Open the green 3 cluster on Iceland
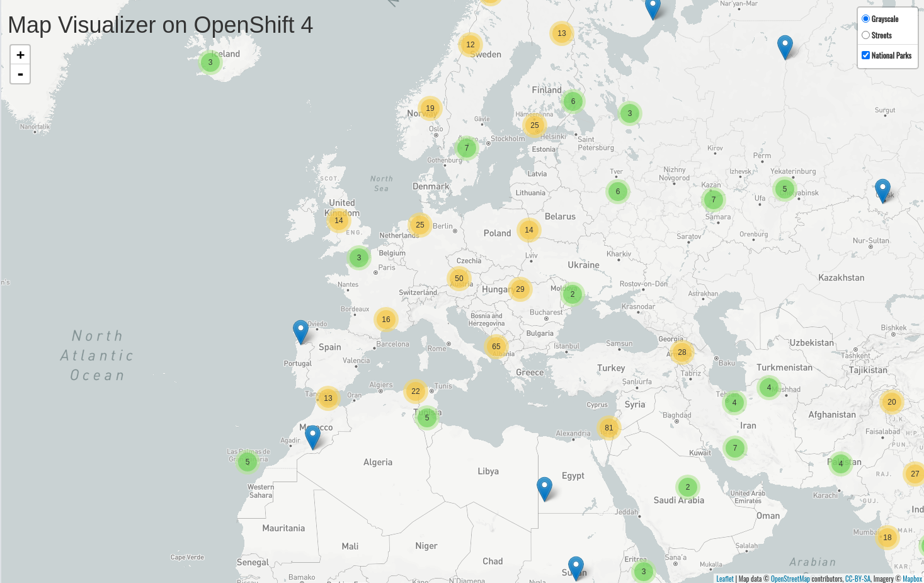Viewport: 924px width, 583px height. pos(210,62)
